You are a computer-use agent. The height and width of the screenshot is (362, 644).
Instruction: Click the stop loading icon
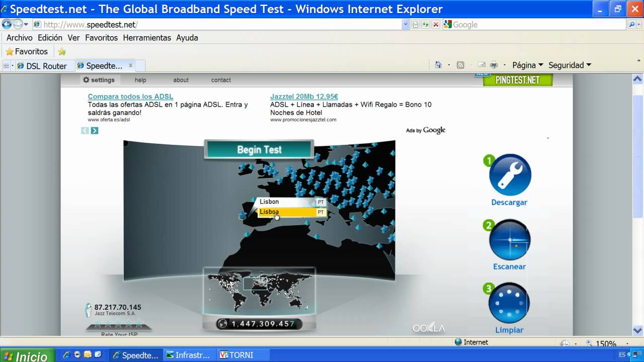(436, 24)
